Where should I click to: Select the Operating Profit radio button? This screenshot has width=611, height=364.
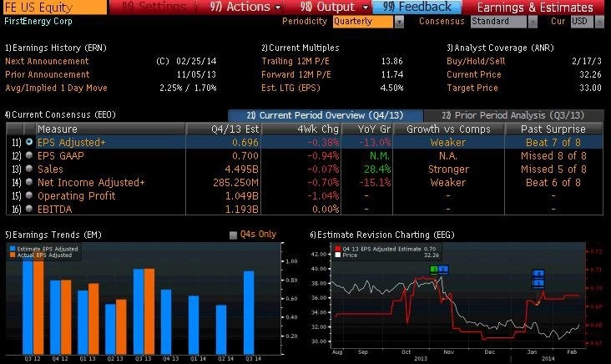[29, 195]
